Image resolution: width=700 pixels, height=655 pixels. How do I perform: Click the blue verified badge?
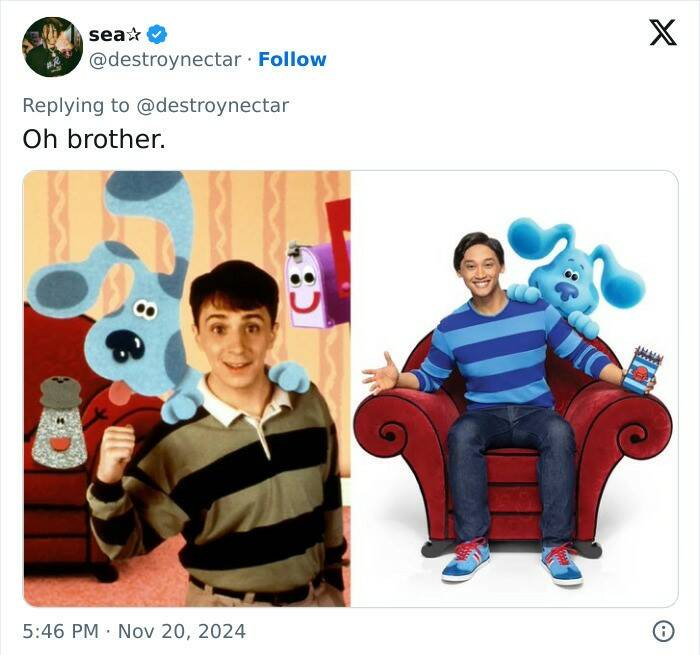[157, 34]
